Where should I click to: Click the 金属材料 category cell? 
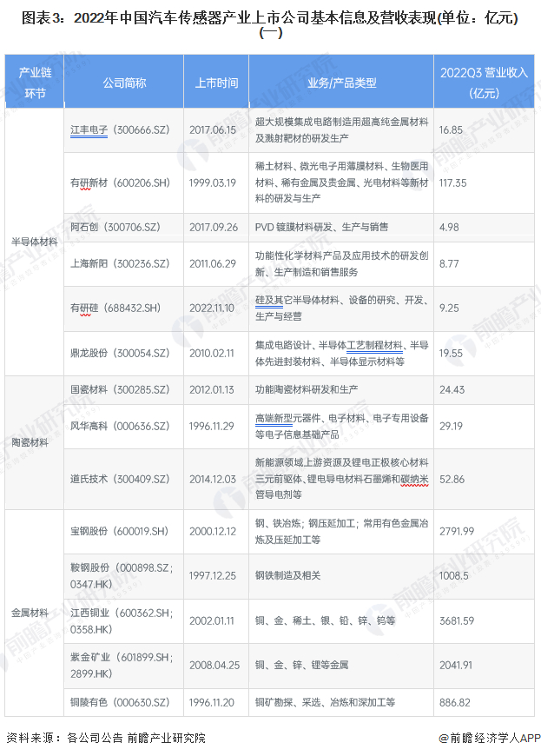tap(35, 613)
